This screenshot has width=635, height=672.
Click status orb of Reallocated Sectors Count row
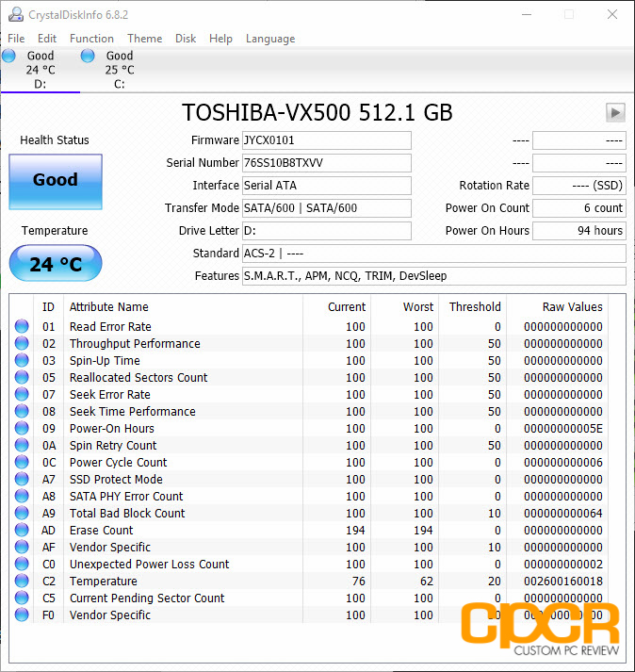click(x=22, y=377)
